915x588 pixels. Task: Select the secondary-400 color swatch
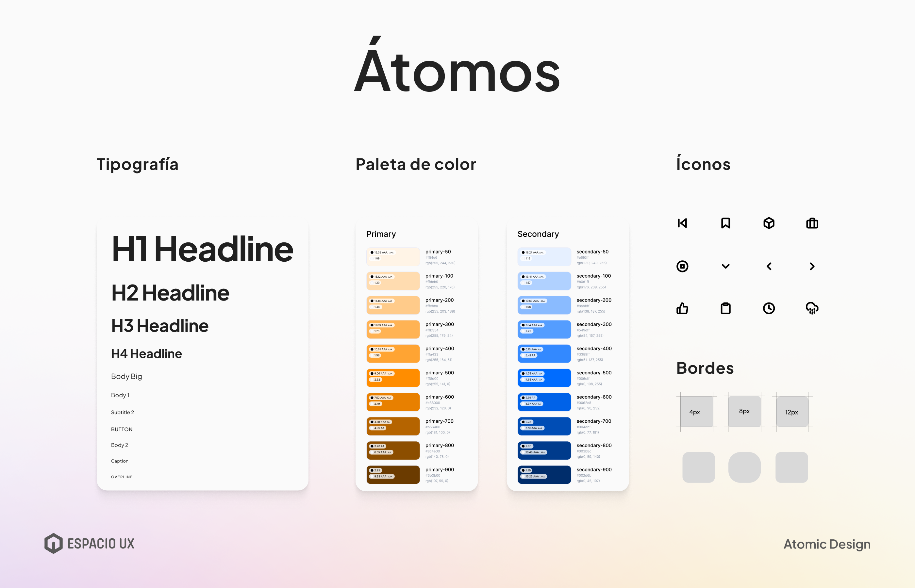pyautogui.click(x=544, y=353)
